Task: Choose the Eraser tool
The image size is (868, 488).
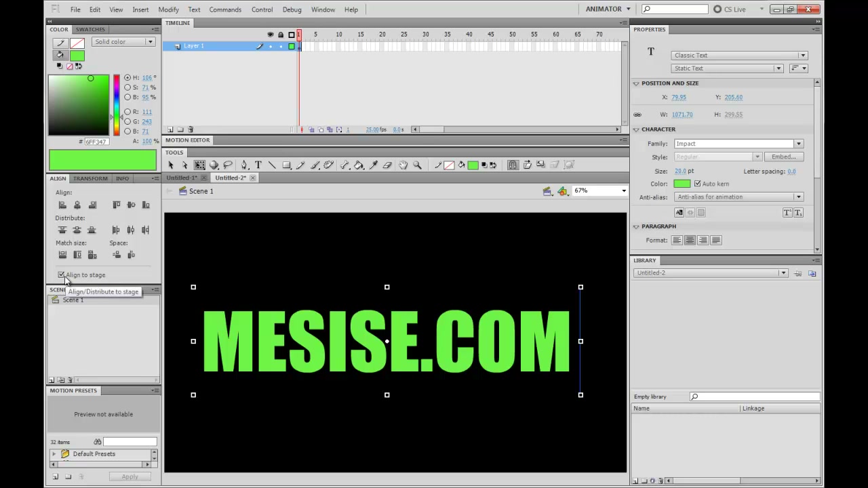Action: 388,165
